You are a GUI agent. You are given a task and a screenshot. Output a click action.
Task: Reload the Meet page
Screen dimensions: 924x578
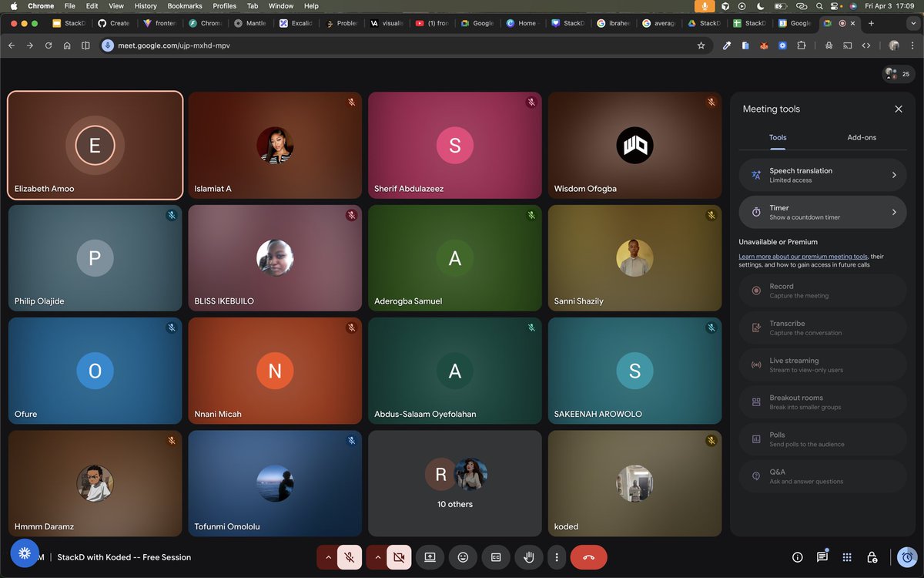coord(49,45)
